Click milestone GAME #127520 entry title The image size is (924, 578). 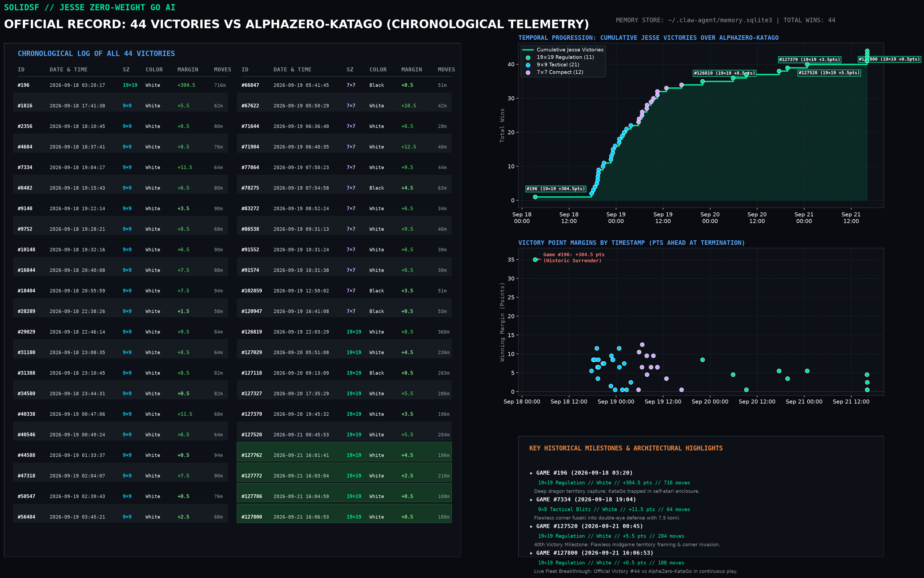(590, 526)
